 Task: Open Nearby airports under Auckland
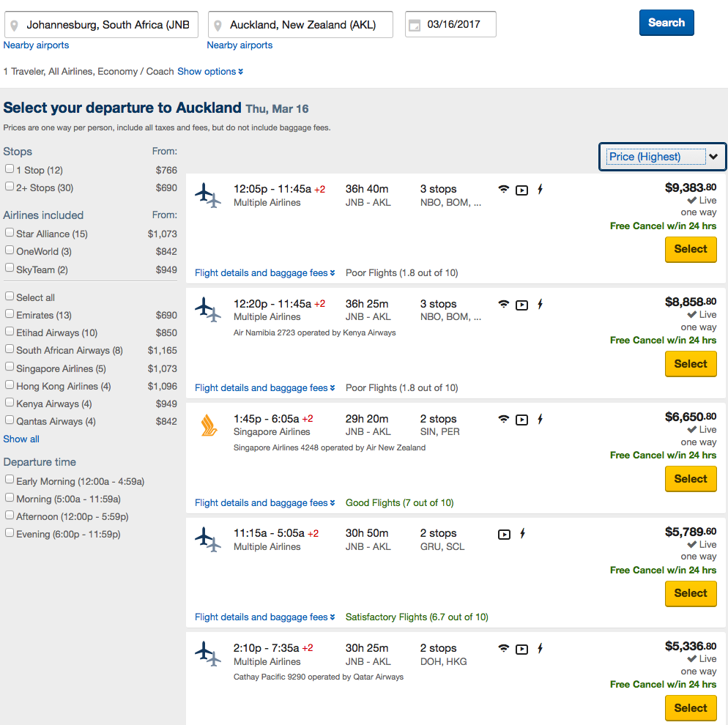(x=239, y=45)
